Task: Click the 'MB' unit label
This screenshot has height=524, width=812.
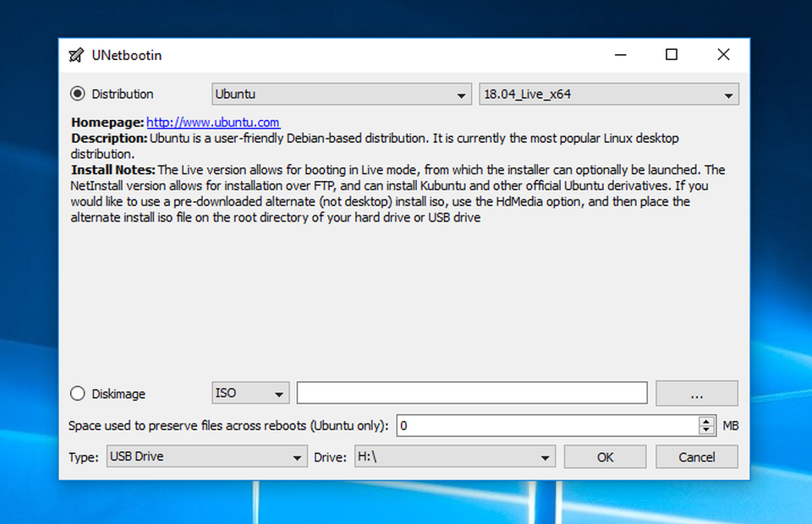Action: 730,426
